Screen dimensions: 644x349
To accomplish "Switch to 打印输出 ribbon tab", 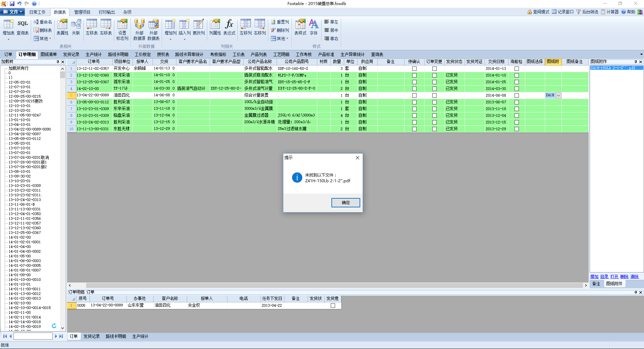I will [x=107, y=12].
